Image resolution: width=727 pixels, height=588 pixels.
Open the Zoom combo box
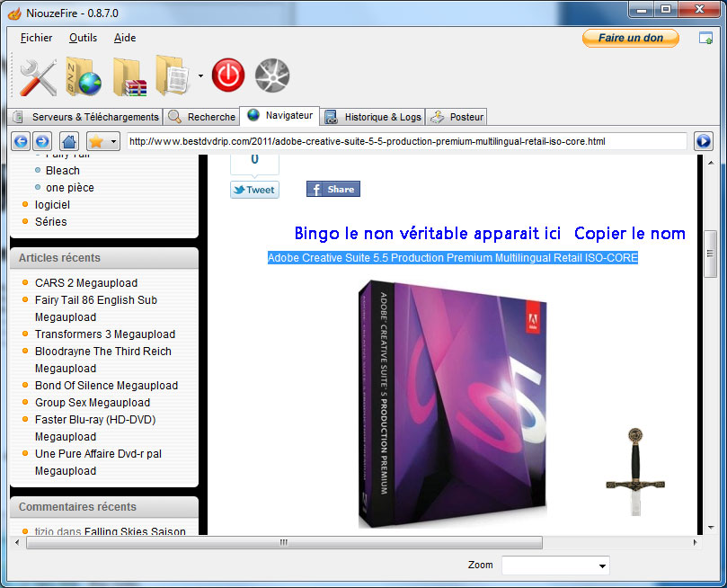click(x=555, y=566)
